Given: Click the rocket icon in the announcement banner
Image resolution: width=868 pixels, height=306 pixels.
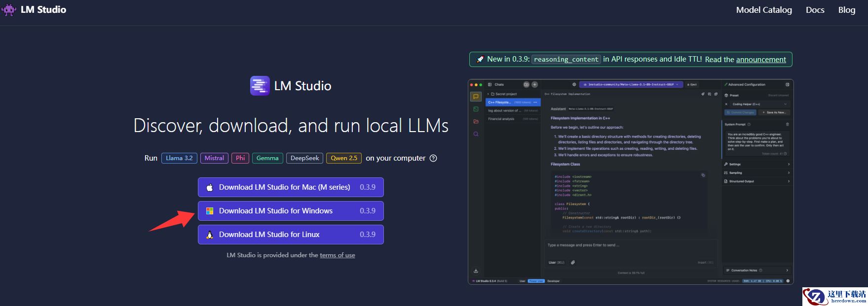Looking at the screenshot, I should click(x=480, y=59).
